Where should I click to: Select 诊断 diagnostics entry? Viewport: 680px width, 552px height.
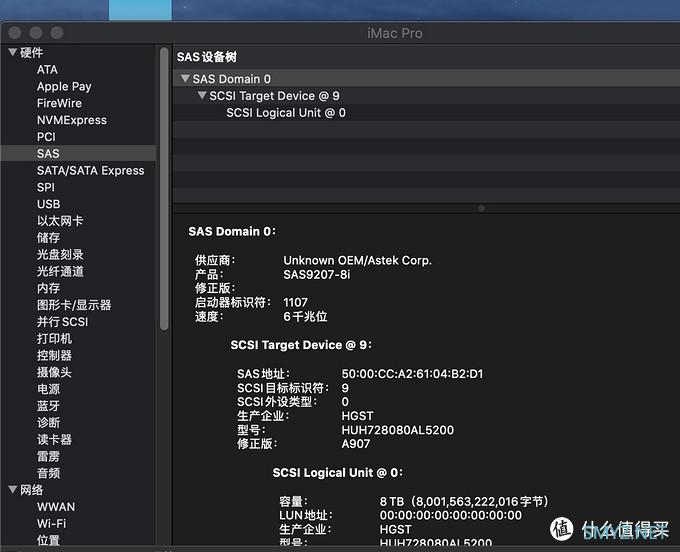coord(49,423)
